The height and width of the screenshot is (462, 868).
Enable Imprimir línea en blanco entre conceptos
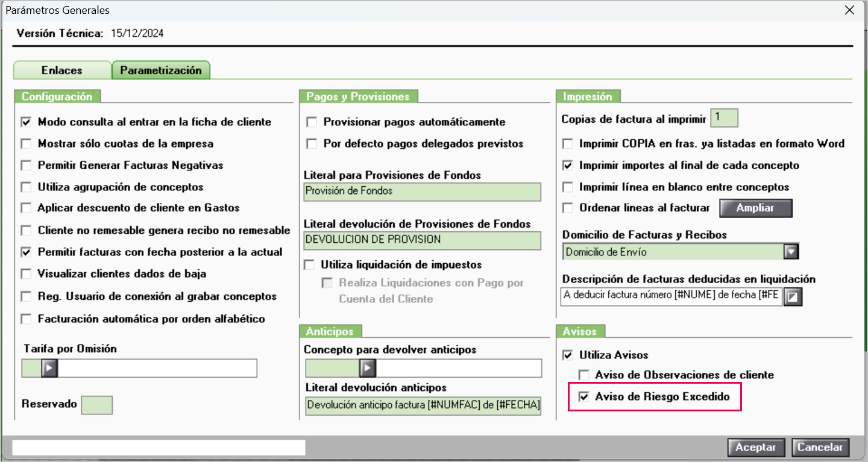(567, 187)
